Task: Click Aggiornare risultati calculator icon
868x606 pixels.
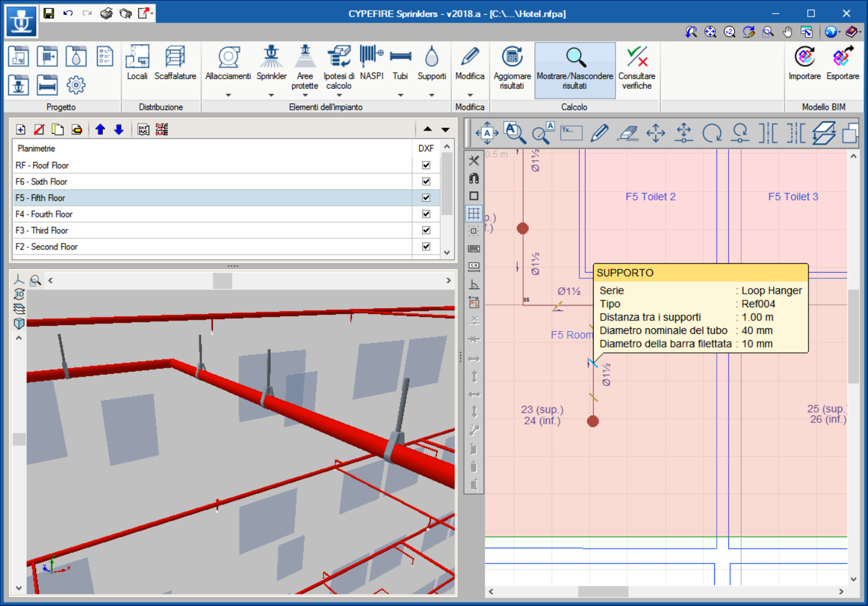Action: 512,68
